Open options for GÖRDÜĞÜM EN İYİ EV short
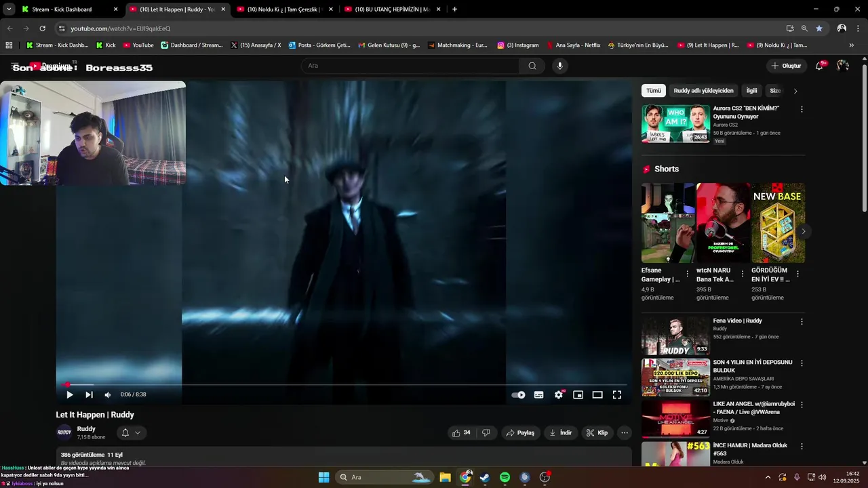The width and height of the screenshot is (868, 488). [797, 274]
